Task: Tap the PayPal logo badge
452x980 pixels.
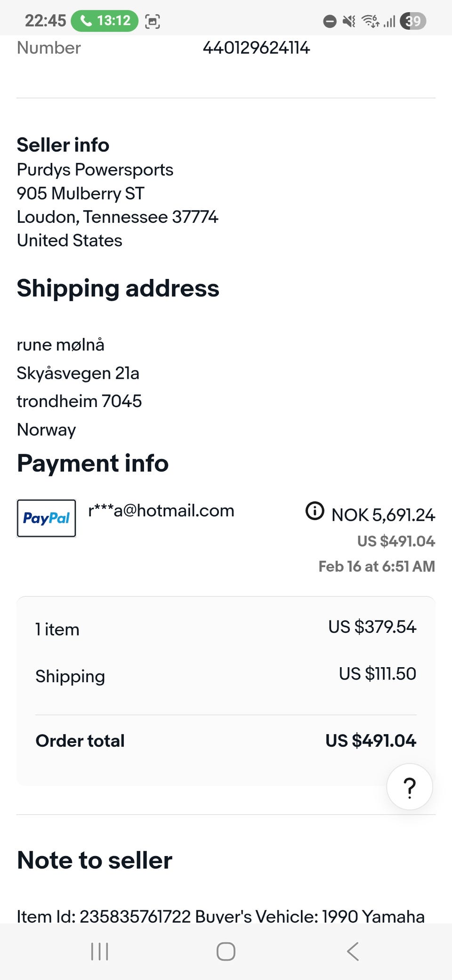Action: click(x=46, y=518)
